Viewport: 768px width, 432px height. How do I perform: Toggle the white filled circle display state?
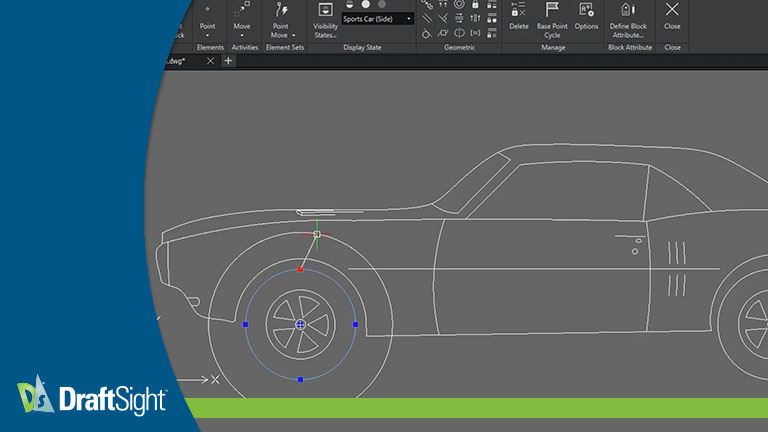point(365,4)
